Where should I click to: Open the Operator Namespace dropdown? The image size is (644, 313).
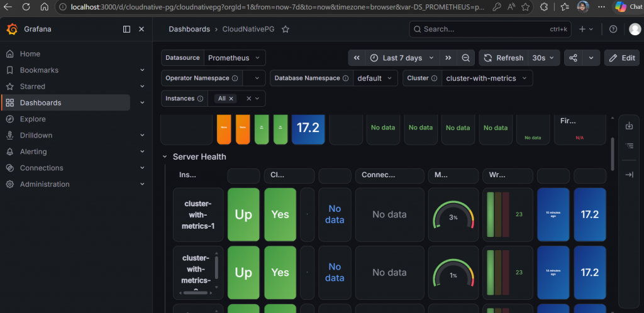[254, 78]
